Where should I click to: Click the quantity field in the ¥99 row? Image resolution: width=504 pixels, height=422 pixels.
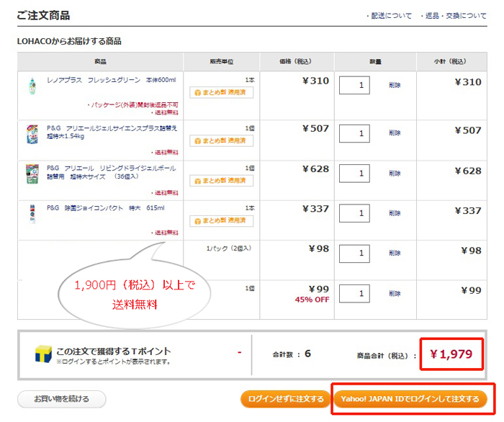(354, 293)
